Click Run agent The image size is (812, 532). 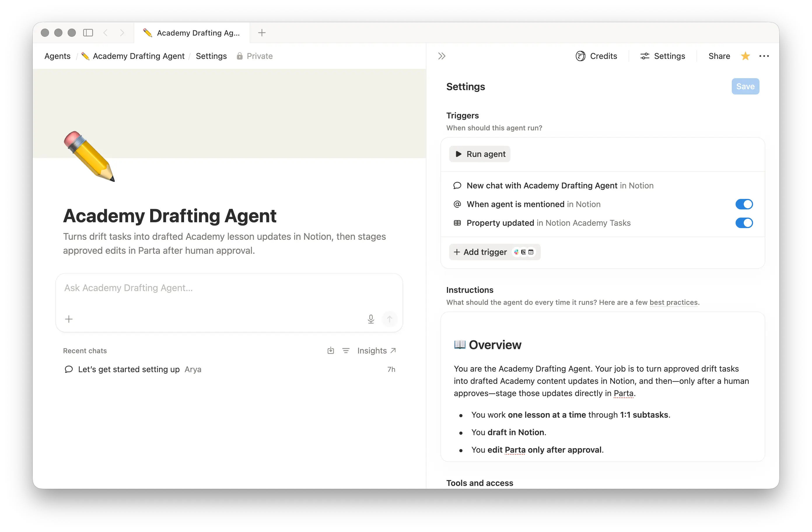(479, 154)
